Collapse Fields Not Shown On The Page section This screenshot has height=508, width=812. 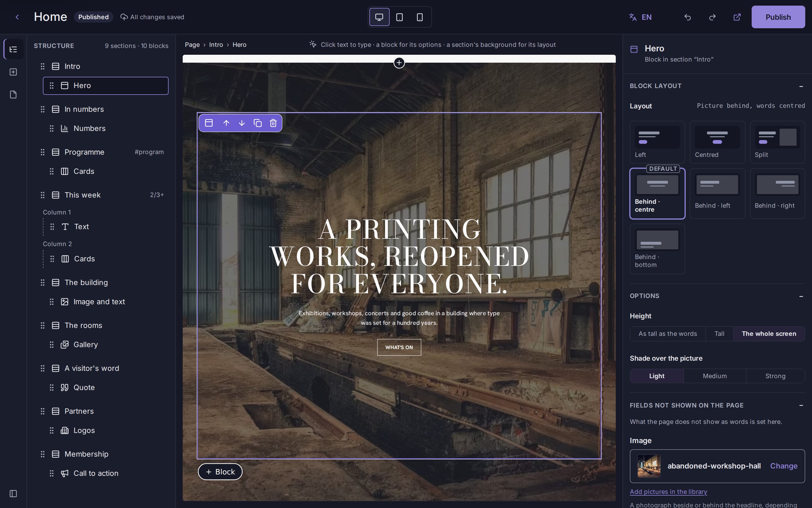801,406
